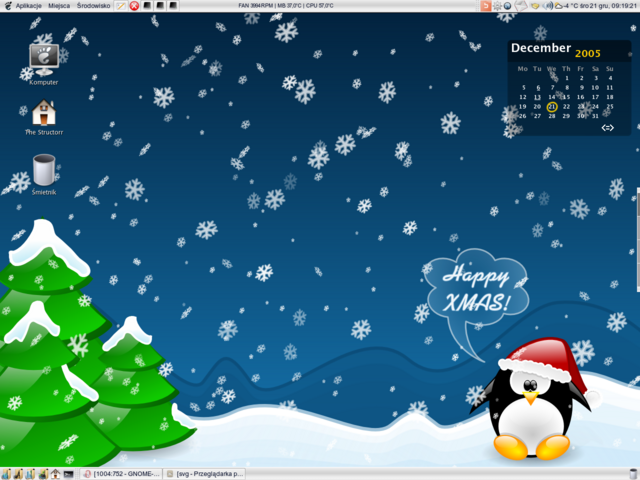Open the gear-shaped tray applet
The width and height of the screenshot is (640, 480).
497,6
